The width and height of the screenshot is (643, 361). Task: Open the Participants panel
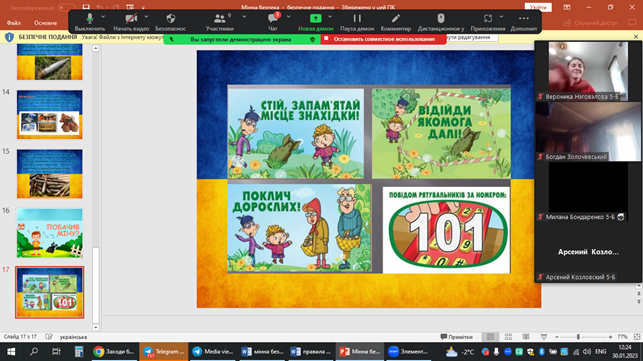click(220, 22)
